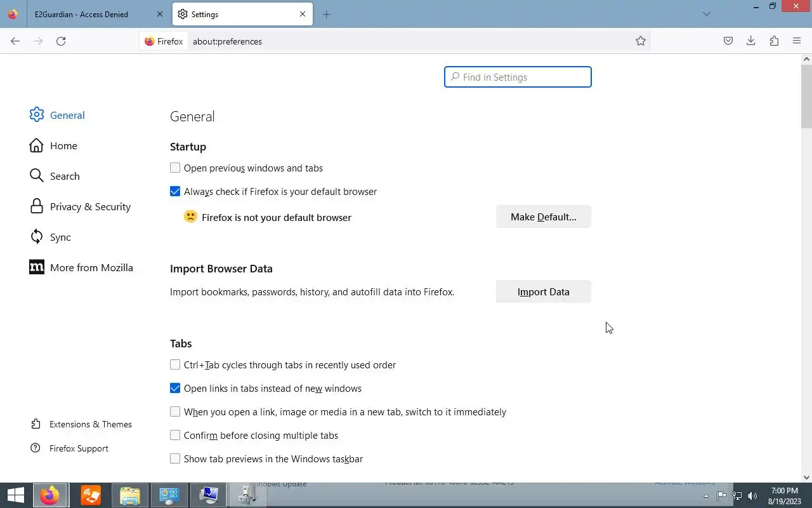The image size is (812, 508).
Task: Click the Make Default... button
Action: (x=544, y=217)
